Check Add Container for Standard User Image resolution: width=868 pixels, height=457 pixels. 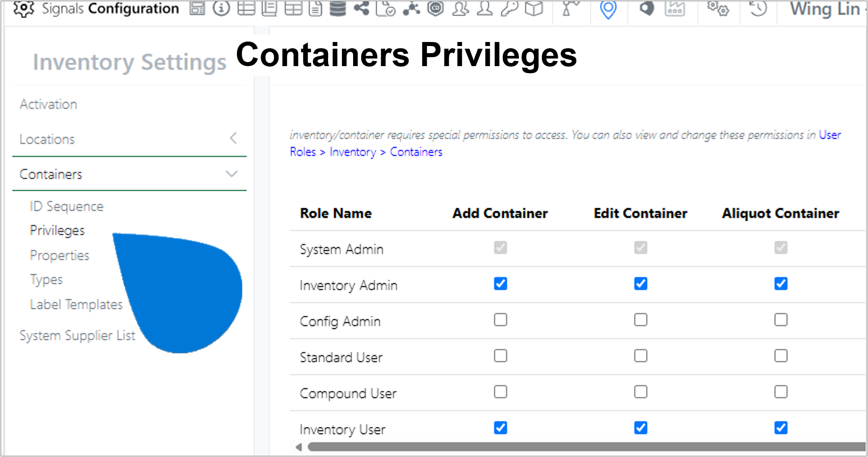500,356
